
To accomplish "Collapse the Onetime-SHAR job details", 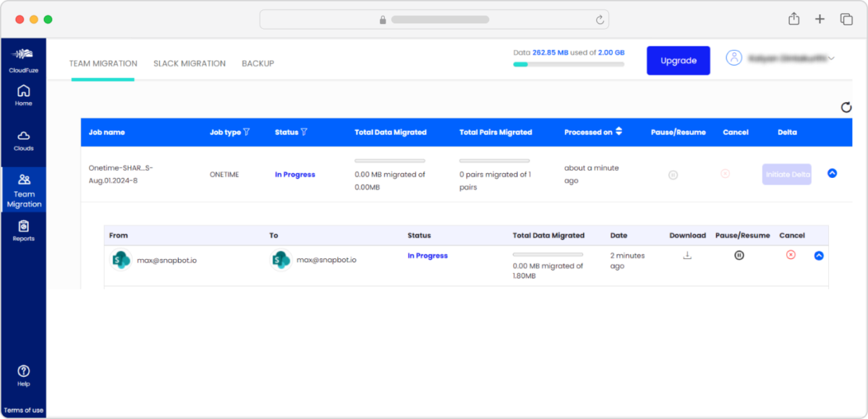I will (832, 173).
